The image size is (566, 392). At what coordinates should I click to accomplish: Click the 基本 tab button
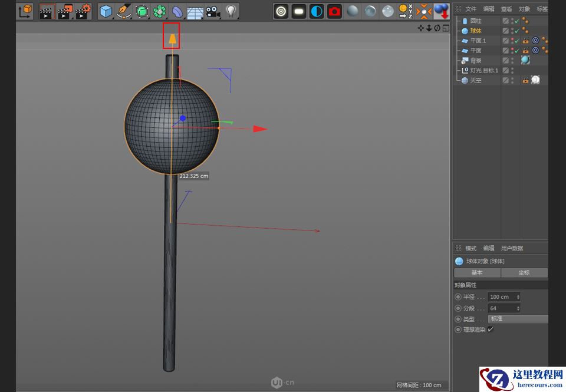point(478,273)
